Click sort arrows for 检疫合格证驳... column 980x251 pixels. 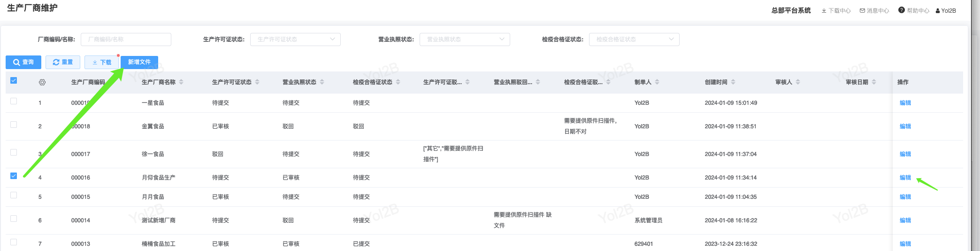click(x=608, y=82)
